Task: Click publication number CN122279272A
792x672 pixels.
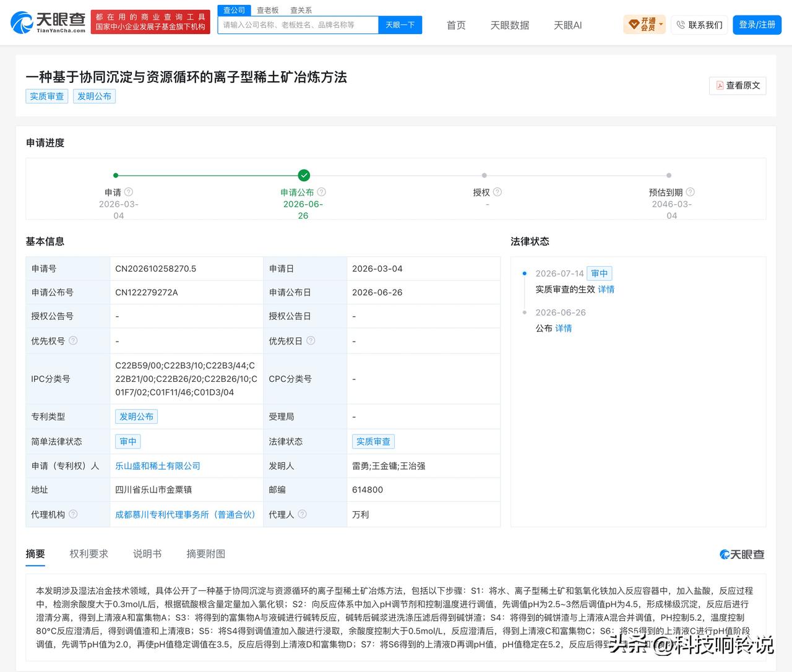Action: pos(147,292)
